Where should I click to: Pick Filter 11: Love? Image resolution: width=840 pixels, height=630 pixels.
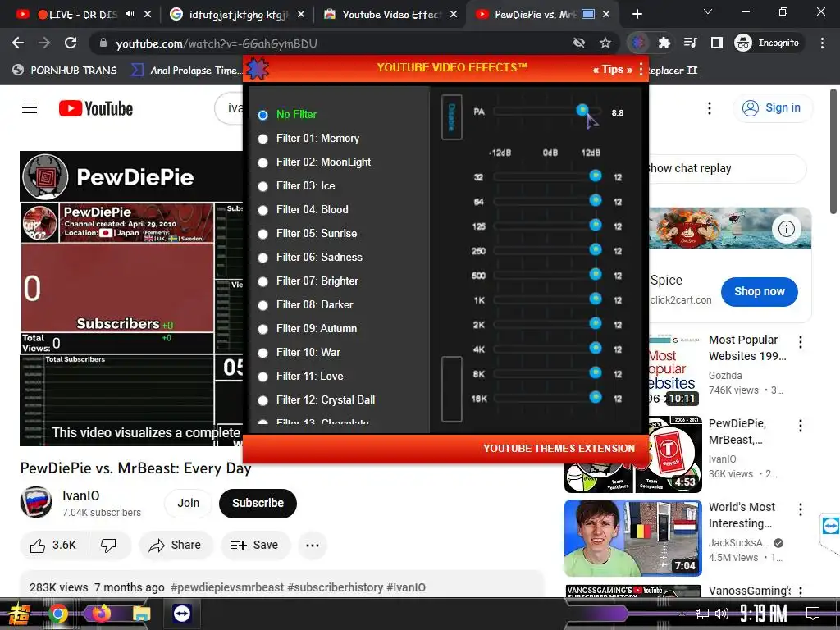(x=263, y=377)
